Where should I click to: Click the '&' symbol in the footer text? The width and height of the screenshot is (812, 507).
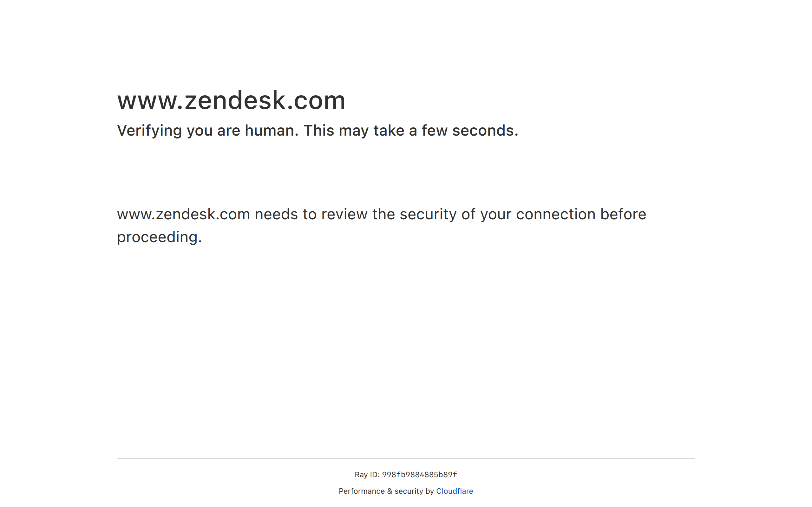coord(390,491)
